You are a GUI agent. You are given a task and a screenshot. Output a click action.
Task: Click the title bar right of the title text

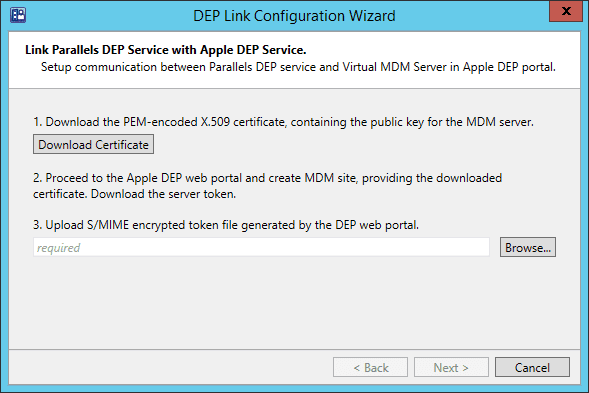point(471,16)
